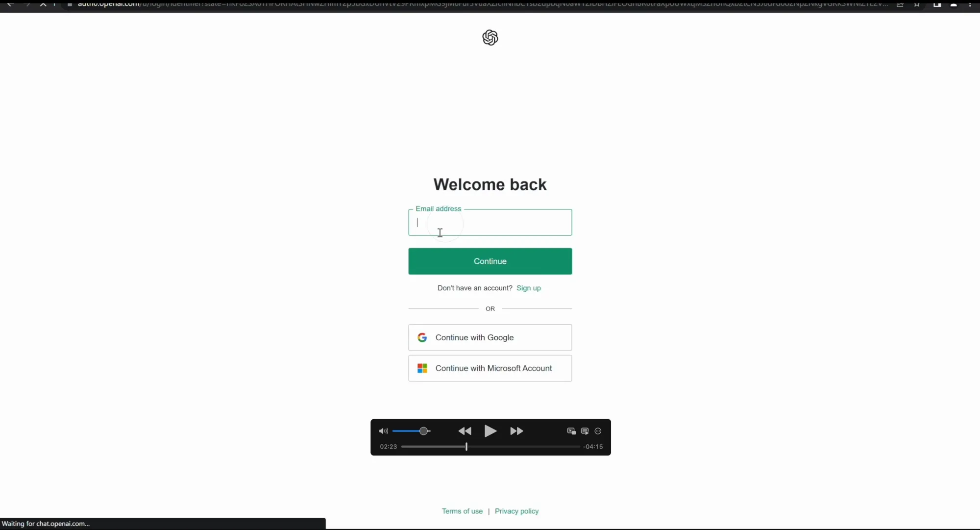Screen dimensions: 980x530
Task: Enable subtitles via the captions icon
Action: pos(585,431)
